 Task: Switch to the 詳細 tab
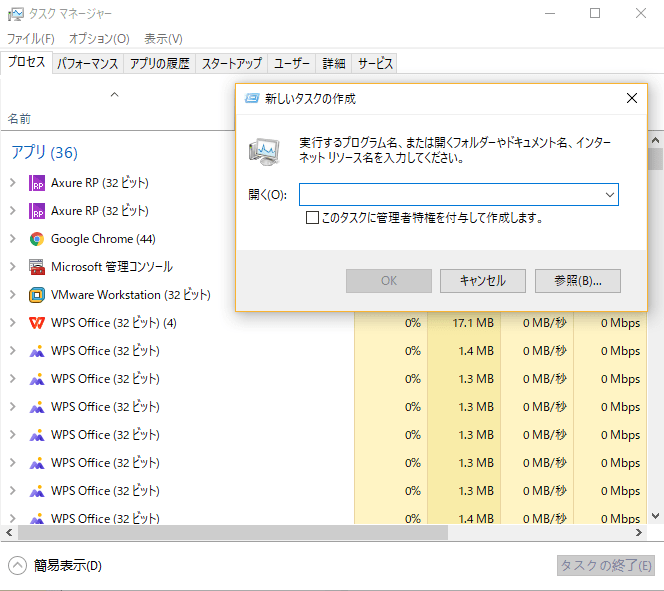point(334,64)
